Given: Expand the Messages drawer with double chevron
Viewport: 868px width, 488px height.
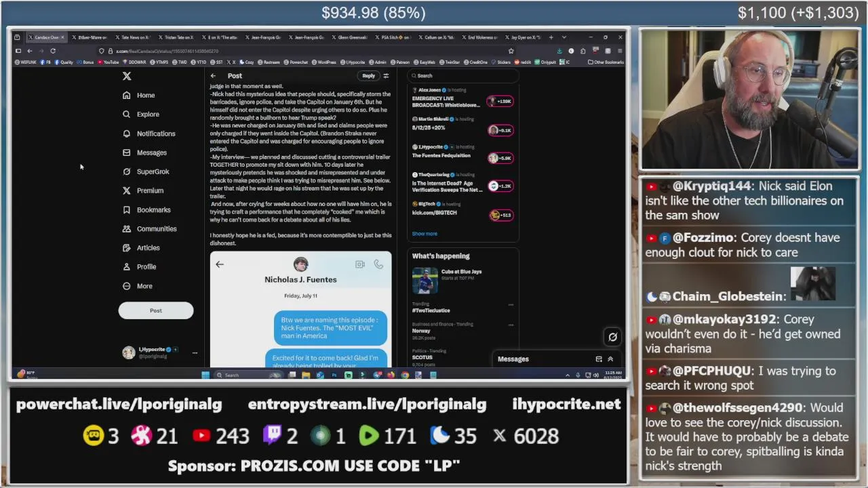Looking at the screenshot, I should click(610, 359).
